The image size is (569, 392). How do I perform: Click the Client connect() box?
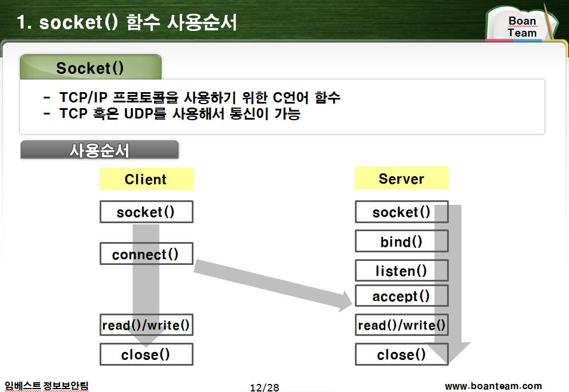146,254
